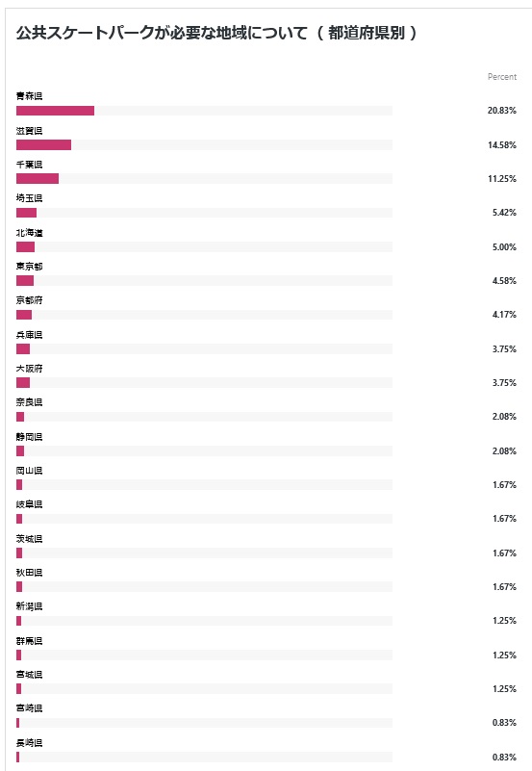This screenshot has height=771, width=532.
Task: Click the 新潟県 bar
Action: pyautogui.click(x=18, y=621)
